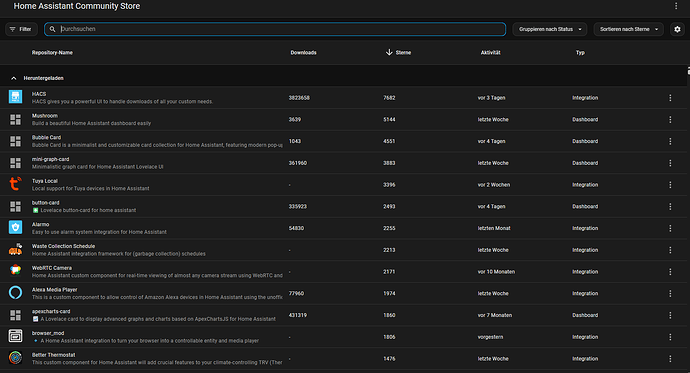The width and height of the screenshot is (690, 373).
Task: Open the browser_mod row three-dot menu
Action: point(670,337)
